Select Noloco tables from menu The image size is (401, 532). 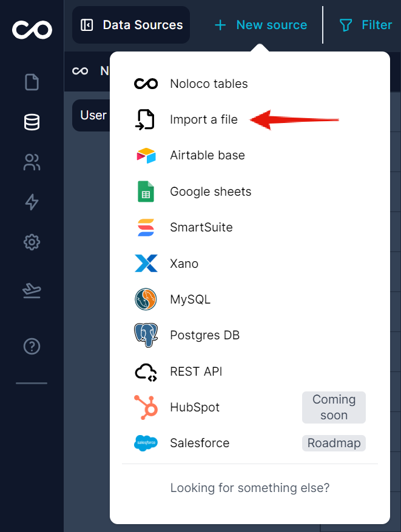(x=209, y=84)
